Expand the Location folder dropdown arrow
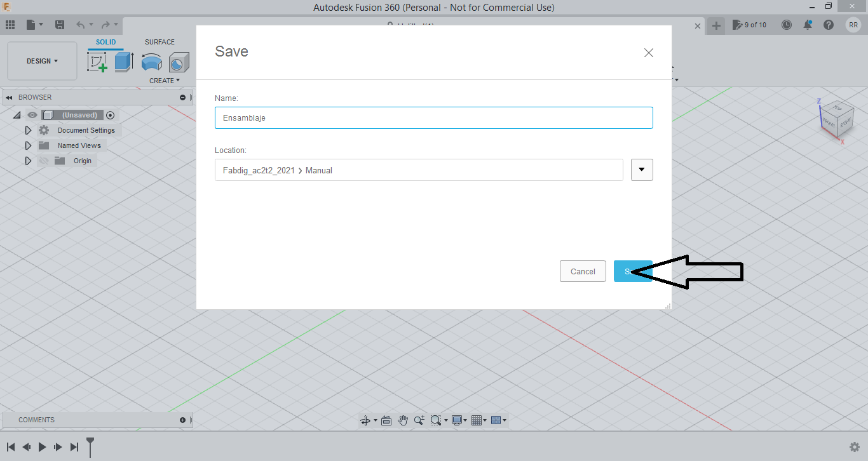Image resolution: width=868 pixels, height=461 pixels. (642, 170)
